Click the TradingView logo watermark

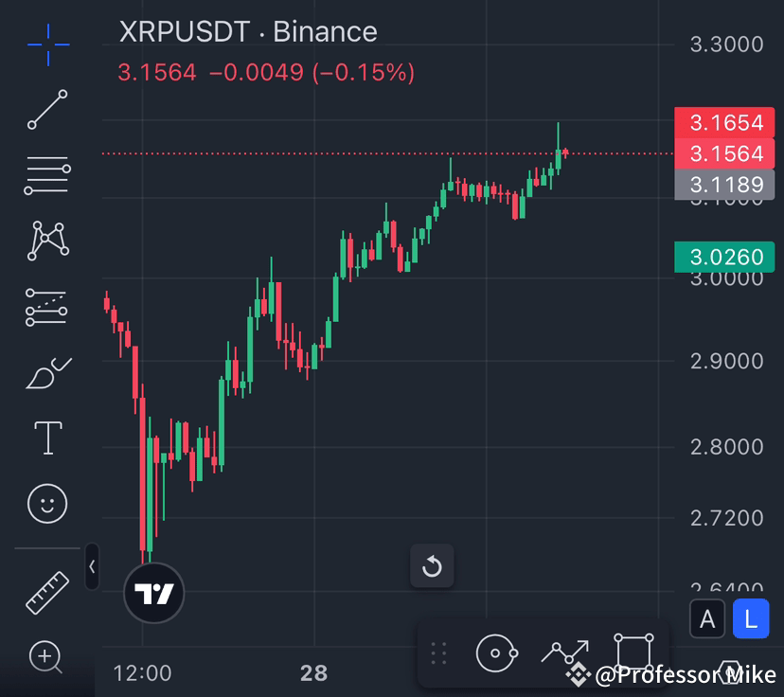click(x=154, y=592)
